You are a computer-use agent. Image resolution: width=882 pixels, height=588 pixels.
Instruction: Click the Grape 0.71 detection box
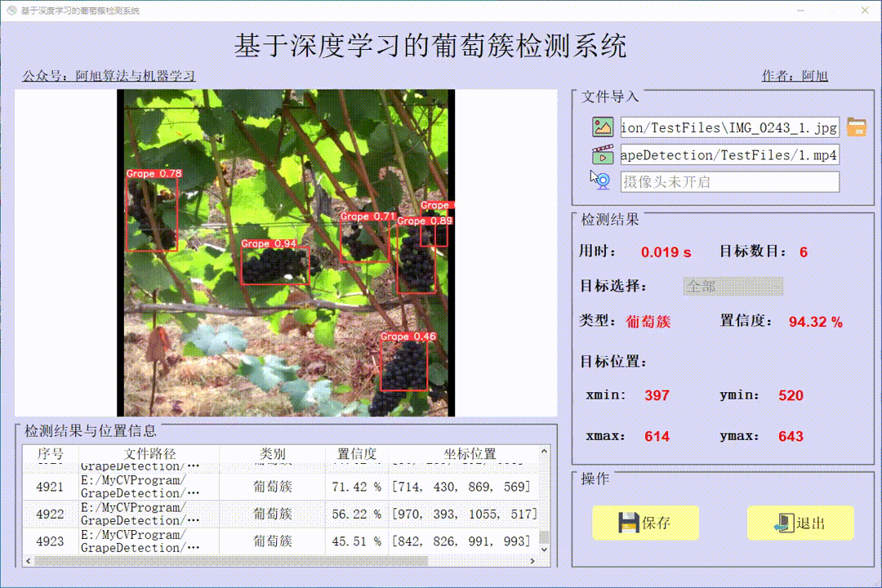point(364,242)
